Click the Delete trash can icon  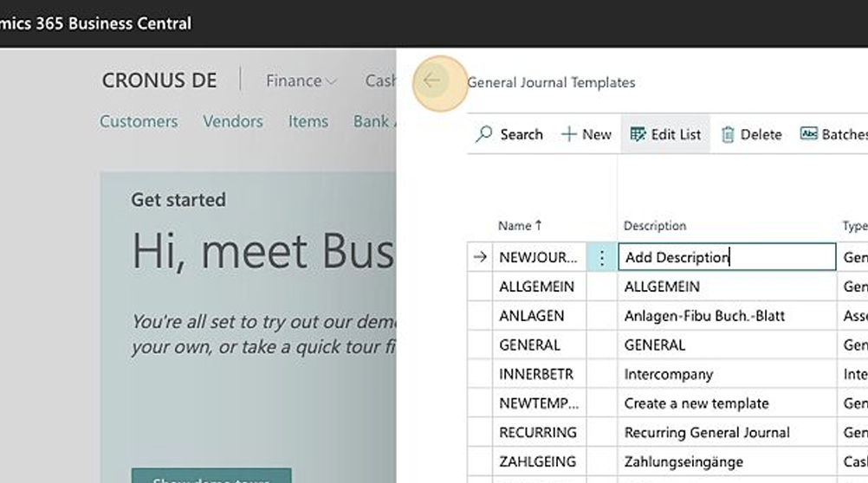pyautogui.click(x=728, y=134)
